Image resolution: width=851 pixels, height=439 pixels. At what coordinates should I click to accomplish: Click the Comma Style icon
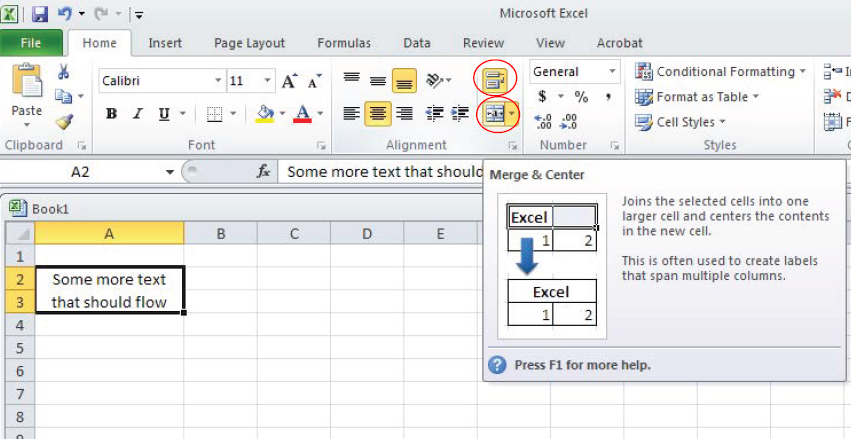click(608, 97)
